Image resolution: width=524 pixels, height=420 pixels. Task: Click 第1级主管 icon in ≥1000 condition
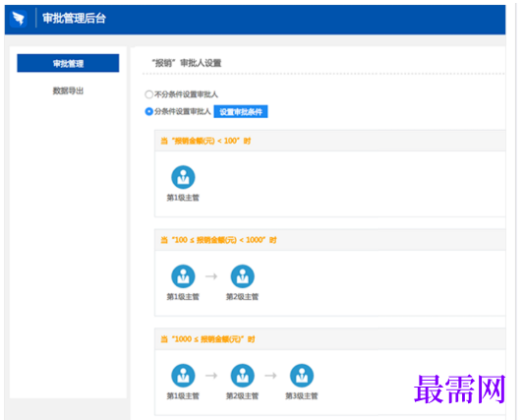183,376
